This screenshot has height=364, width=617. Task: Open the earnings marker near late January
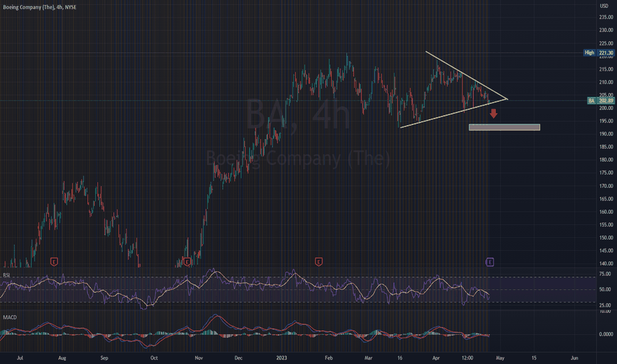point(318,261)
